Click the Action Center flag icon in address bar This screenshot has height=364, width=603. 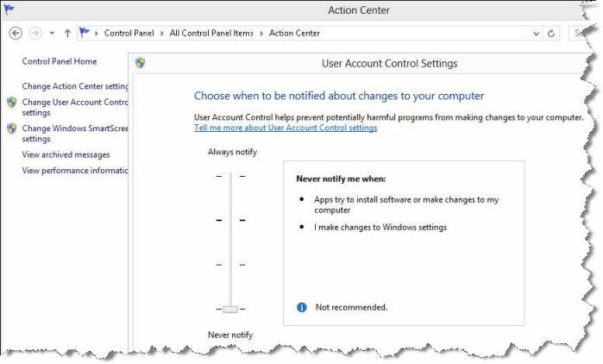(85, 33)
